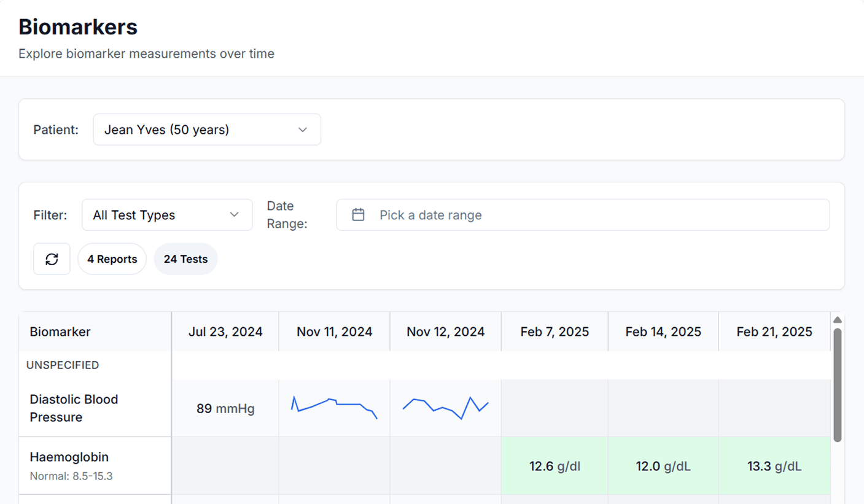This screenshot has height=504, width=864.
Task: Click the Diastolic Blood Pressure row label
Action: coord(74,408)
